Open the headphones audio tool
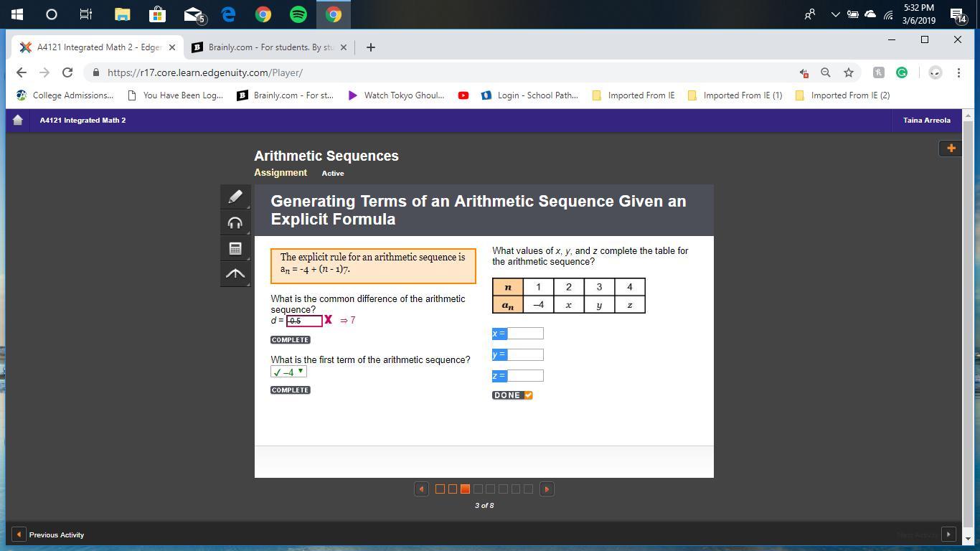980x551 pixels. (x=235, y=223)
